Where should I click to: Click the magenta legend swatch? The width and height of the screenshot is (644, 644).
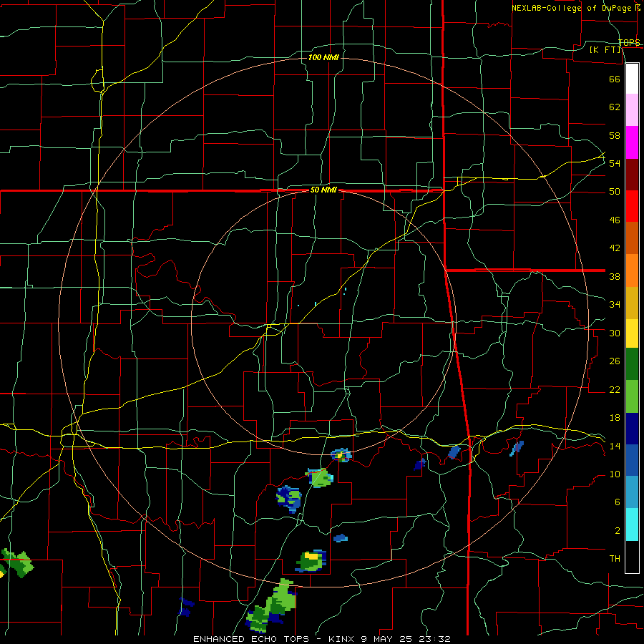point(632,142)
